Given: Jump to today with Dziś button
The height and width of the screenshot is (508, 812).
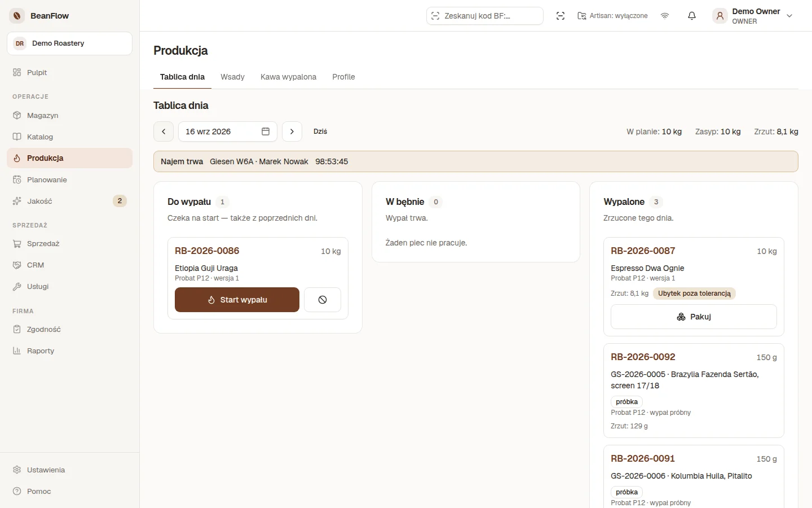Looking at the screenshot, I should coord(320,132).
